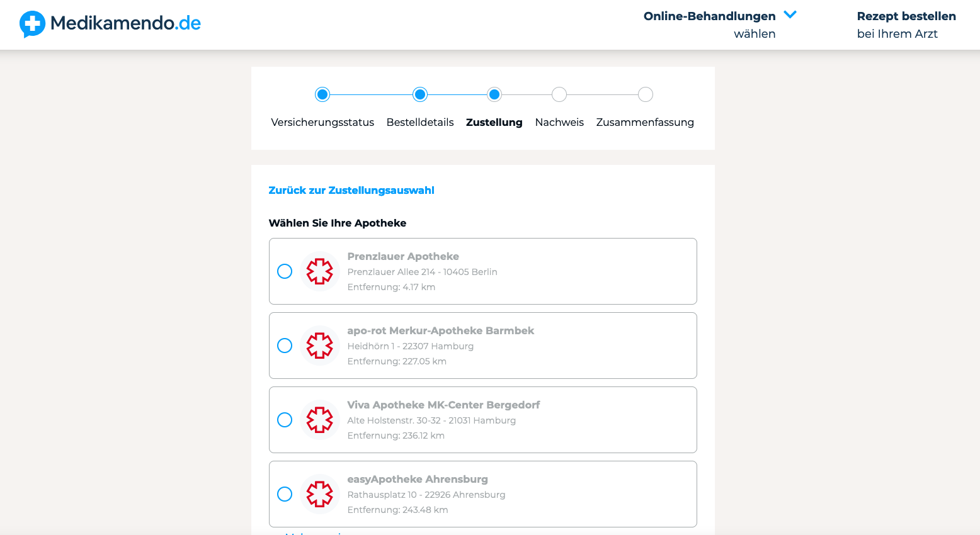Open Rezept bestellen bei Ihrem Arzt

pyautogui.click(x=906, y=25)
